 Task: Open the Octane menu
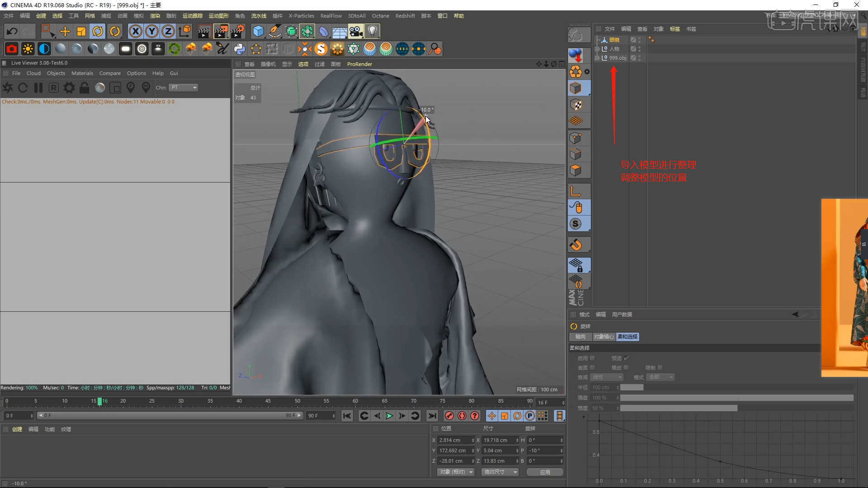(x=380, y=15)
